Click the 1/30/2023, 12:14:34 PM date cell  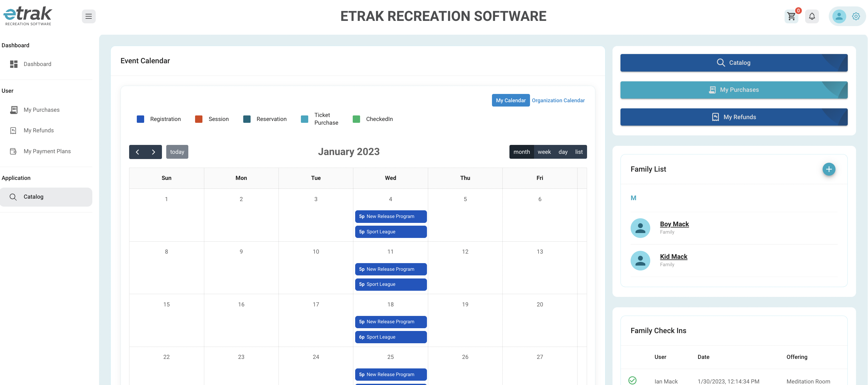728,381
